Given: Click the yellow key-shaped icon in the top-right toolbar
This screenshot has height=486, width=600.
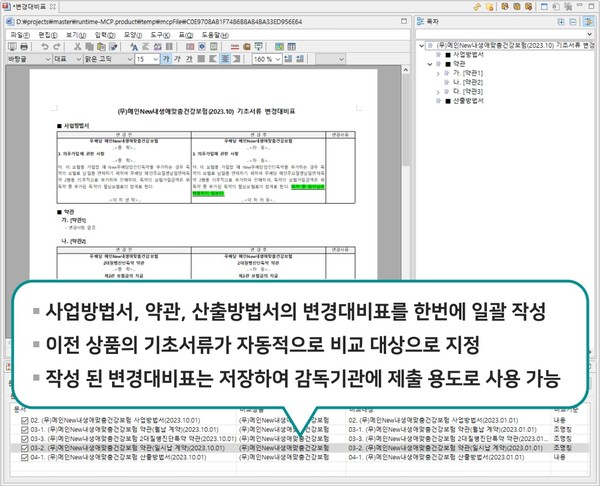Looking at the screenshot, I should 477,7.
